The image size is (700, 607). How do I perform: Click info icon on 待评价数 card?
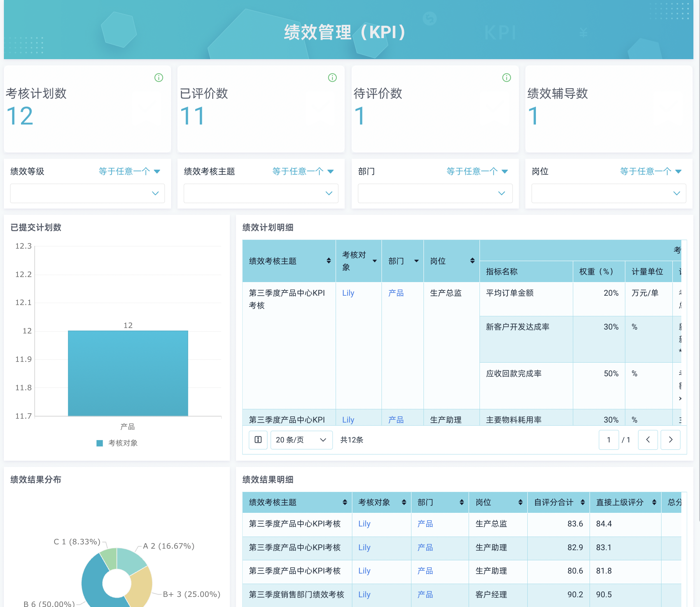coord(506,78)
